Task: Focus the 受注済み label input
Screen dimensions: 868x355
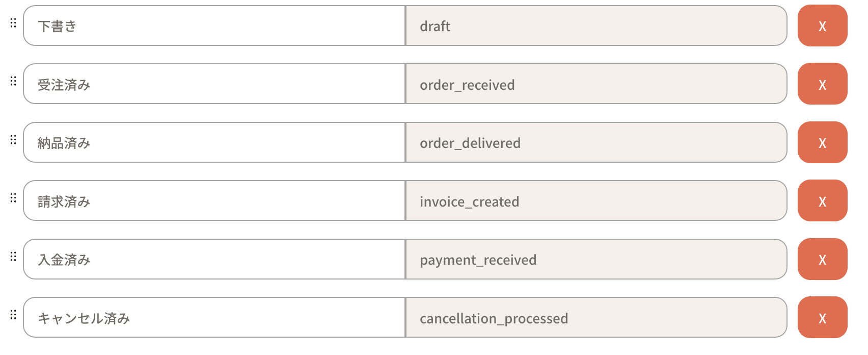Action: click(214, 84)
